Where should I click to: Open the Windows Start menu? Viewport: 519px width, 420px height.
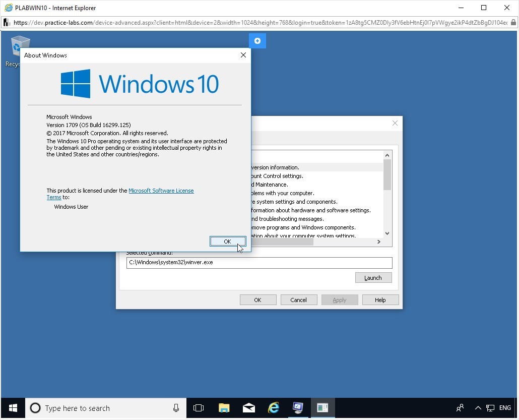pos(13,408)
